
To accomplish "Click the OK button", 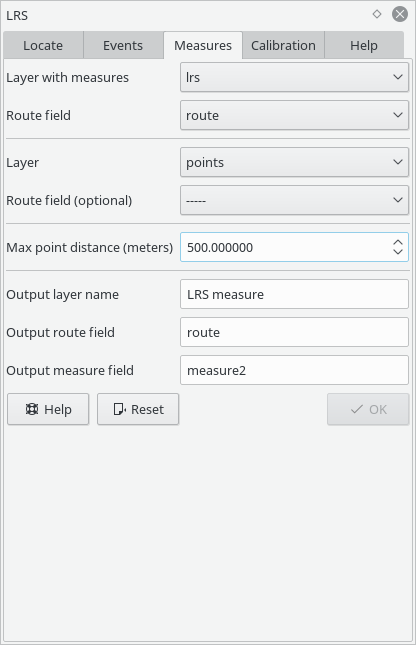I will point(368,409).
